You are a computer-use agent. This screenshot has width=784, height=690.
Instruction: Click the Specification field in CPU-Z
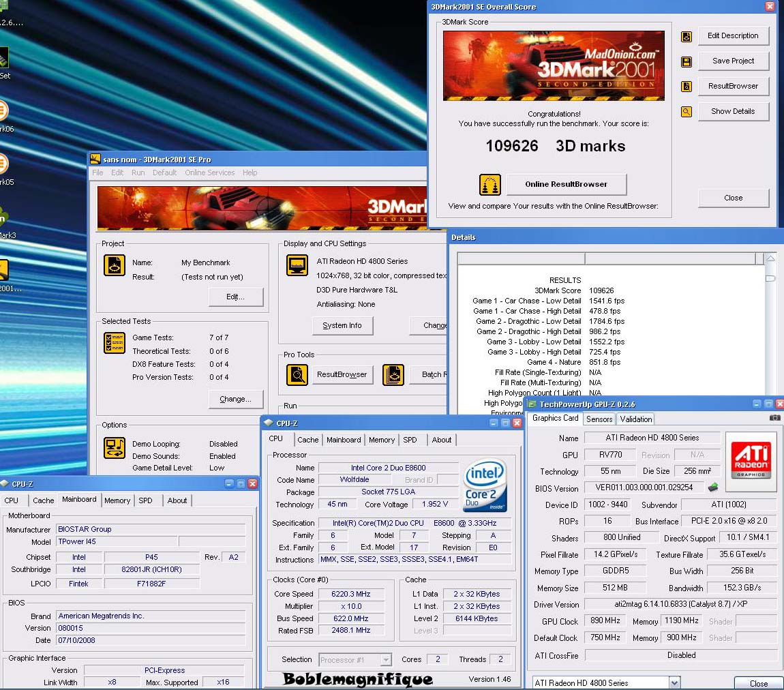[415, 523]
